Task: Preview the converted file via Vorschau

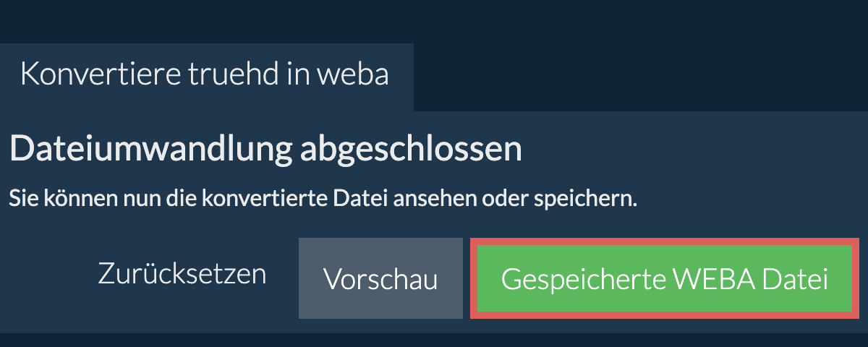Action: [380, 279]
